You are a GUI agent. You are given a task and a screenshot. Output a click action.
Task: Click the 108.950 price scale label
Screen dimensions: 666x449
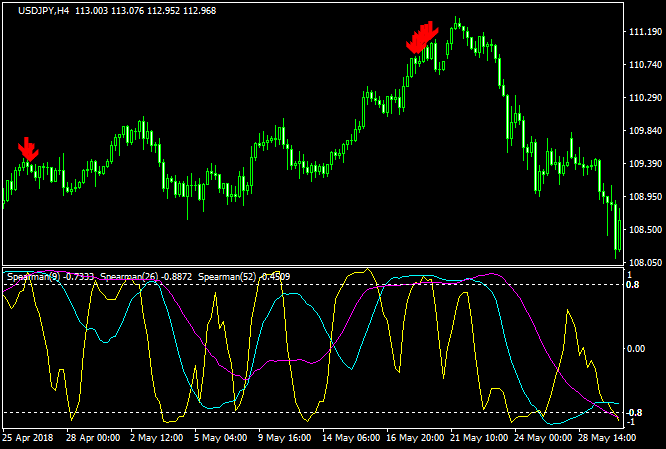(645, 197)
